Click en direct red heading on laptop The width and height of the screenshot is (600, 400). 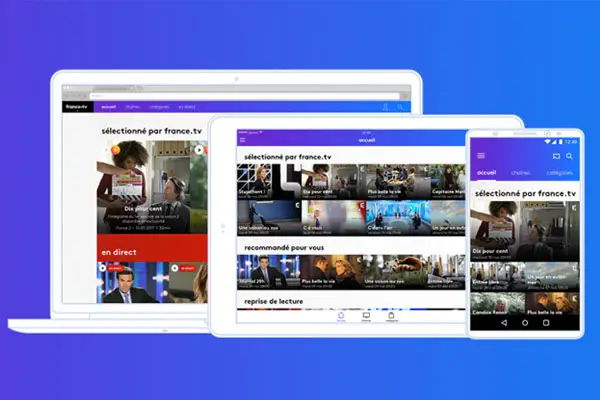point(119,252)
